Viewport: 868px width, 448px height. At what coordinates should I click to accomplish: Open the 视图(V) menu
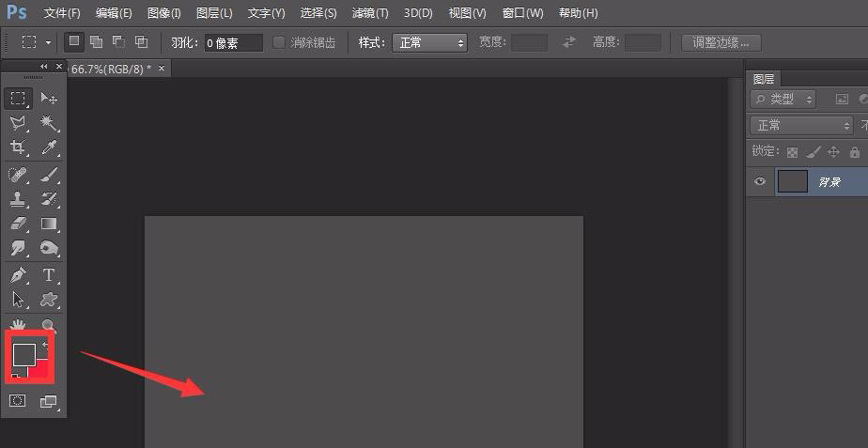pos(467,13)
